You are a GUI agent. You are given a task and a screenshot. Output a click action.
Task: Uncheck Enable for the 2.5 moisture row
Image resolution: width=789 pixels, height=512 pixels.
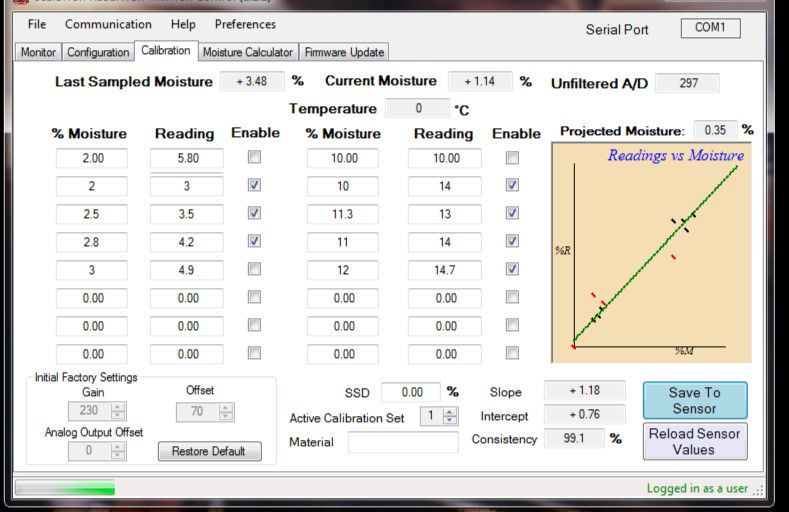coord(255,213)
